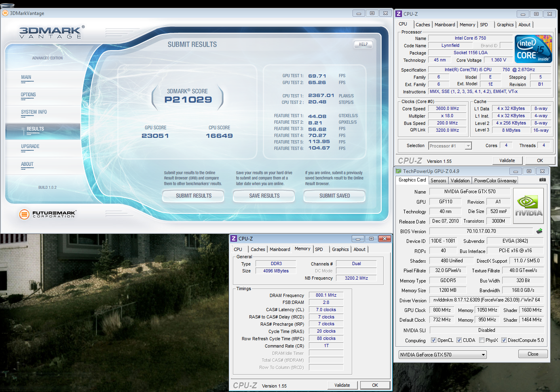Click the CPU score value 16649
Image resolution: width=560 pixels, height=392 pixels.
point(219,136)
